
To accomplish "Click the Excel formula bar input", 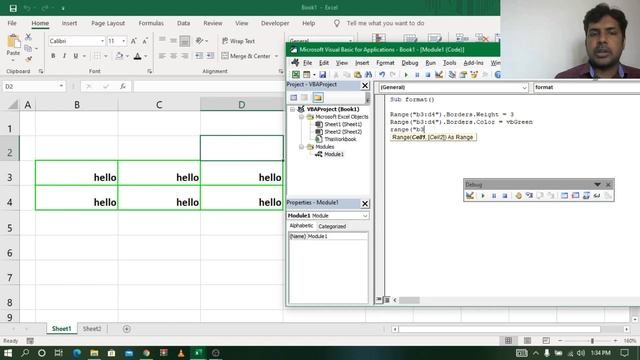I will (208, 86).
